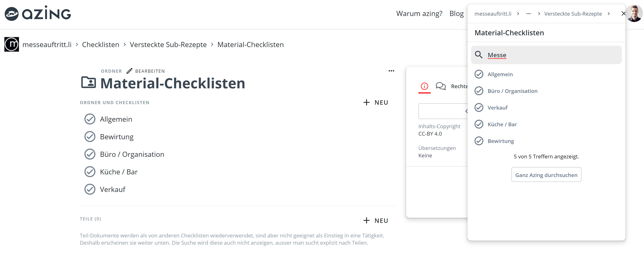Click the azing logo in the top left
Screen dimensions: 644x262
click(x=38, y=13)
